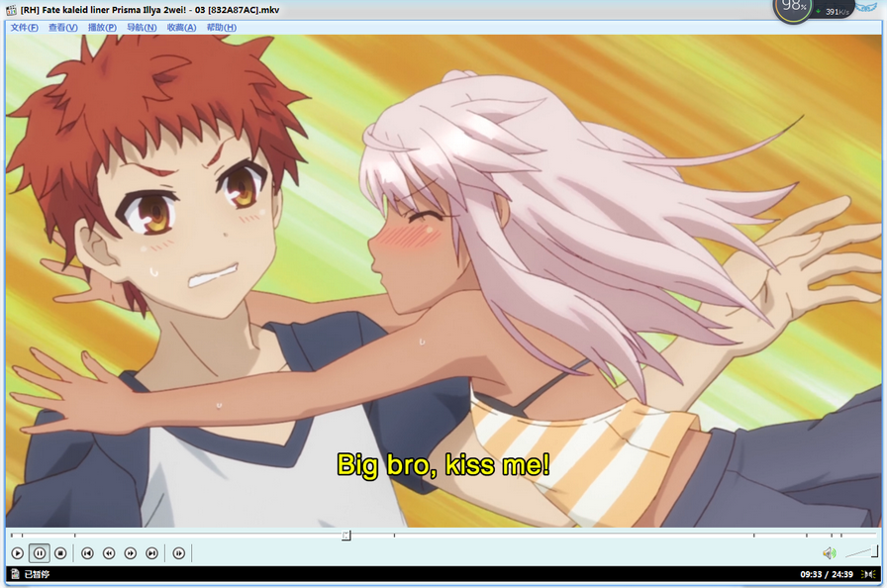This screenshot has width=887, height=588.
Task: Click the seek bar position thumb
Action: [x=346, y=535]
